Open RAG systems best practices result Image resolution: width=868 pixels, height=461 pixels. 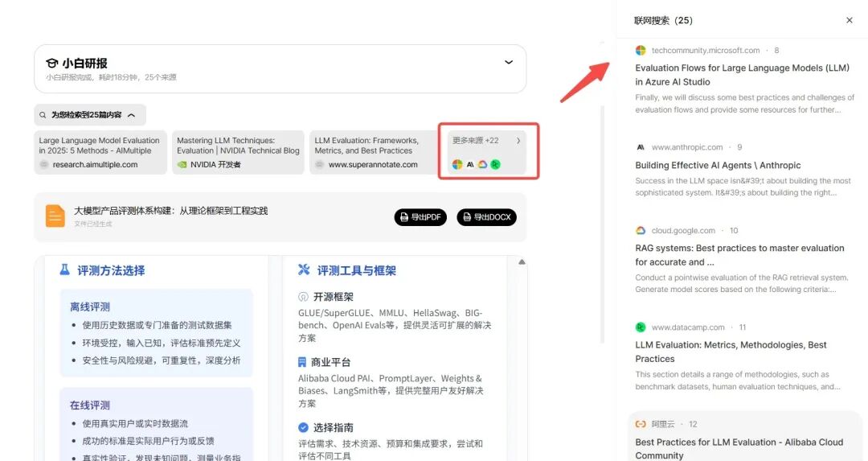[x=739, y=254]
